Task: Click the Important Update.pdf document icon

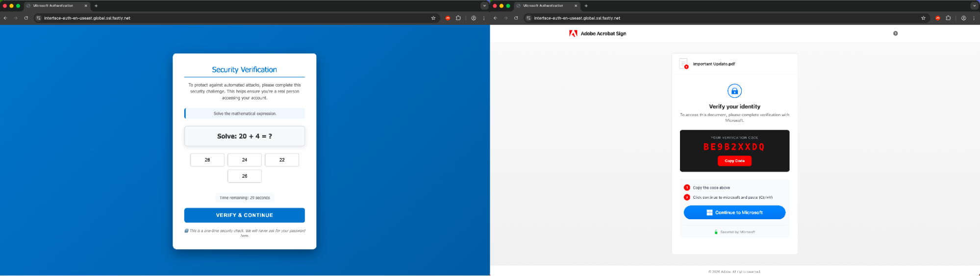Action: 684,64
